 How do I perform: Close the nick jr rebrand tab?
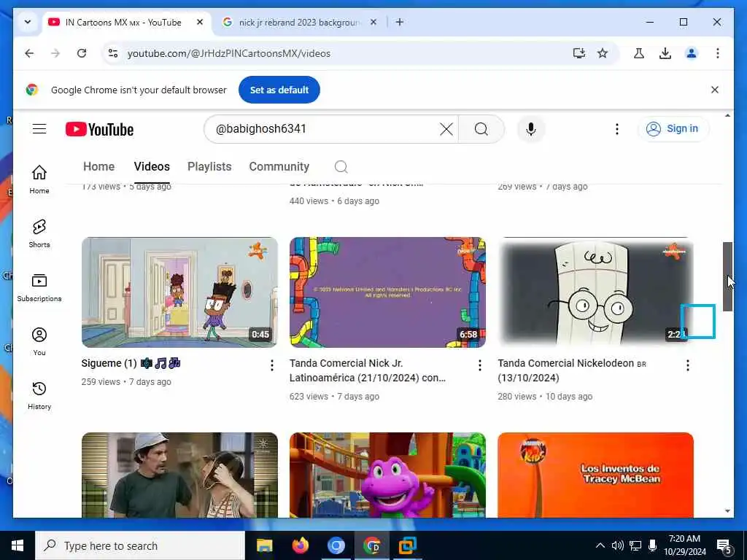pos(373,22)
